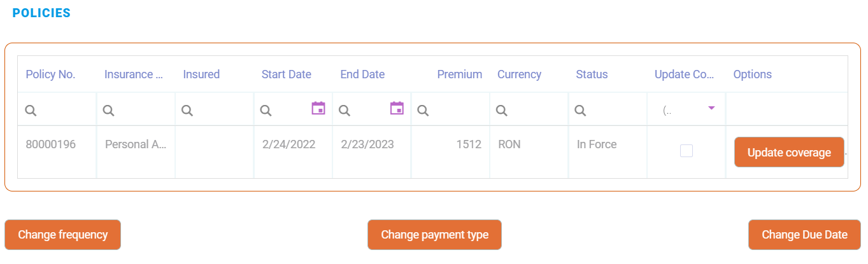Click the Currency column search magnifier icon

coord(502,111)
